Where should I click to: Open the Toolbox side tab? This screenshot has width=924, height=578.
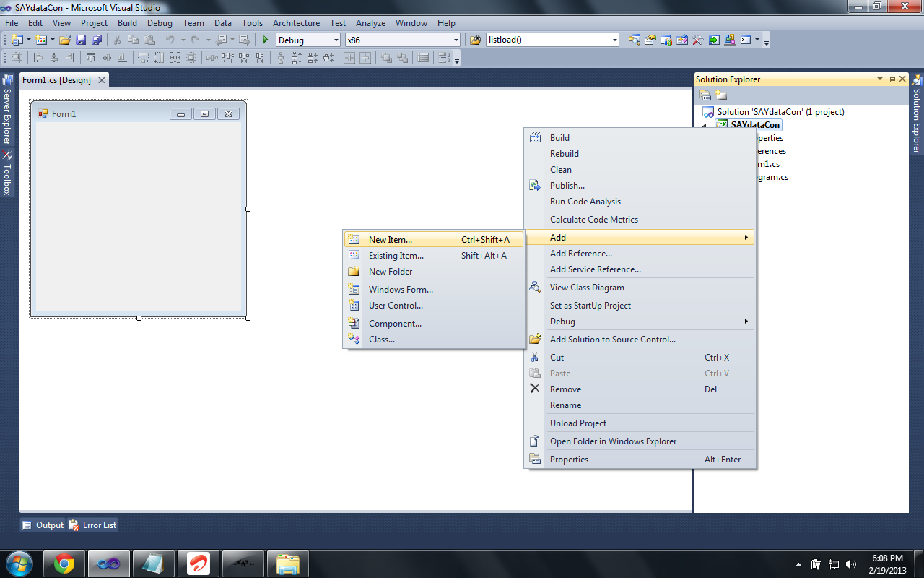pos(7,173)
